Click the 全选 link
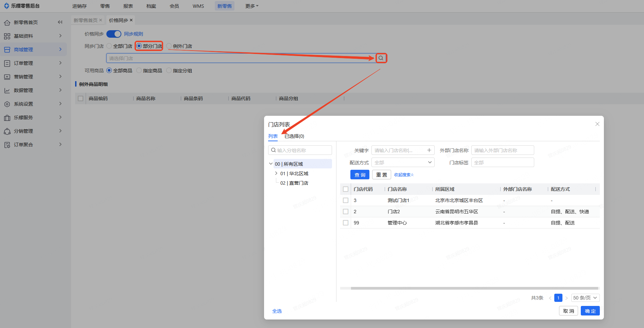The width and height of the screenshot is (644, 328). [277, 311]
